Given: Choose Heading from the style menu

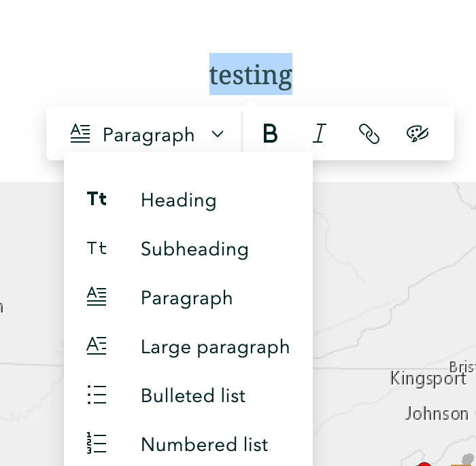Looking at the screenshot, I should pyautogui.click(x=178, y=200).
